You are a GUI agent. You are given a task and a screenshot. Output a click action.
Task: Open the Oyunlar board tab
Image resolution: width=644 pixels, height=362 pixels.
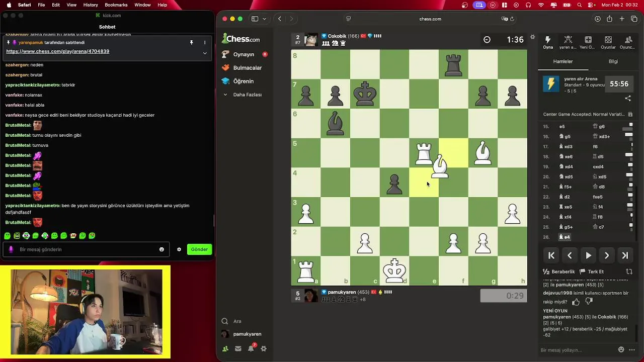608,42
